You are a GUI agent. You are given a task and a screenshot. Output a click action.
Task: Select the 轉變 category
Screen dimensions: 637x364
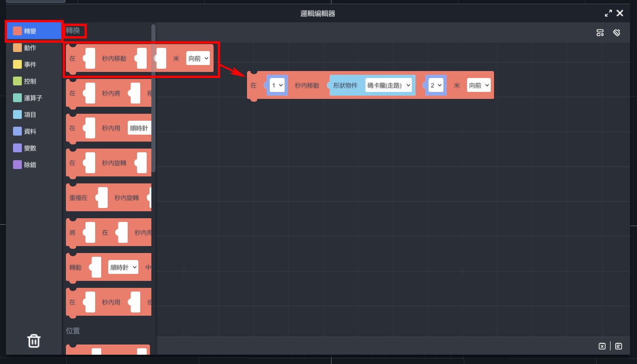(30, 31)
